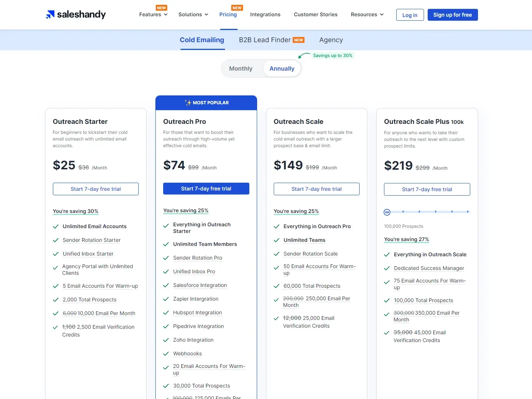Click You're saving 27% on Scale Plus
Viewport: 532px width, 399px height.
click(x=407, y=239)
